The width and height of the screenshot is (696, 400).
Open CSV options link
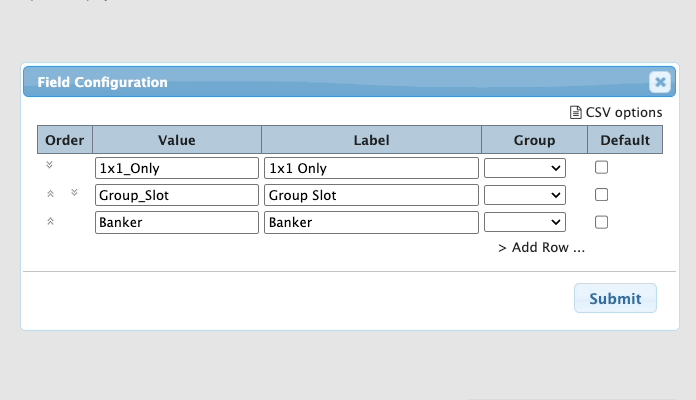tap(624, 113)
